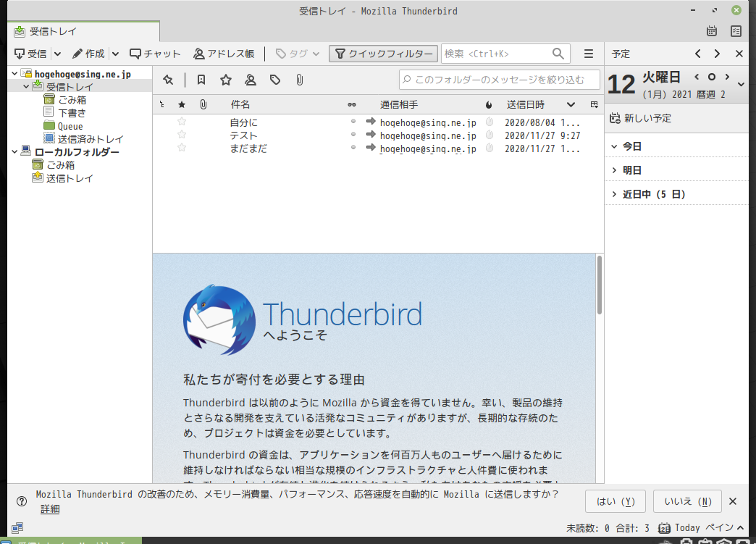This screenshot has width=756, height=544.
Task: Go to previous day arrow
Action: 697,77
